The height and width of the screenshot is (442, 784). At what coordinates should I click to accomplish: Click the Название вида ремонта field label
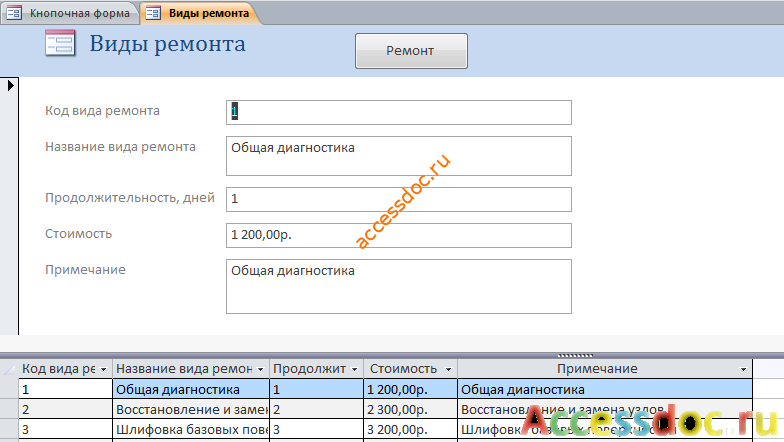pos(120,147)
